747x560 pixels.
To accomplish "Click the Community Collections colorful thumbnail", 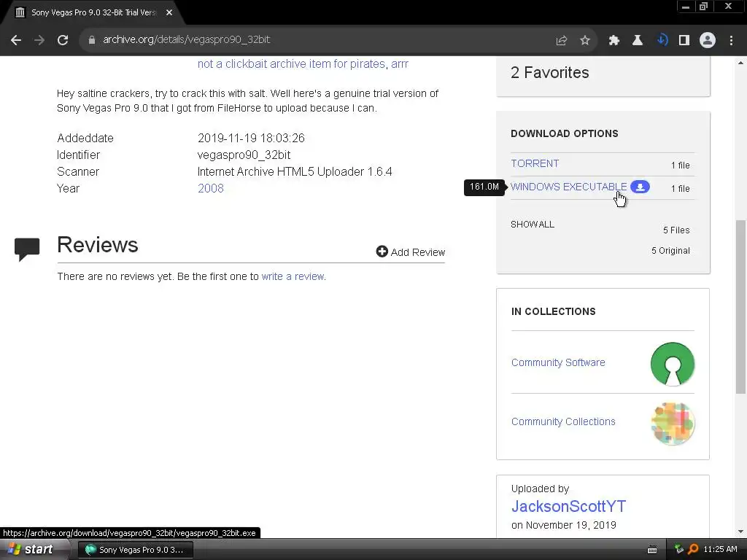I will point(672,424).
